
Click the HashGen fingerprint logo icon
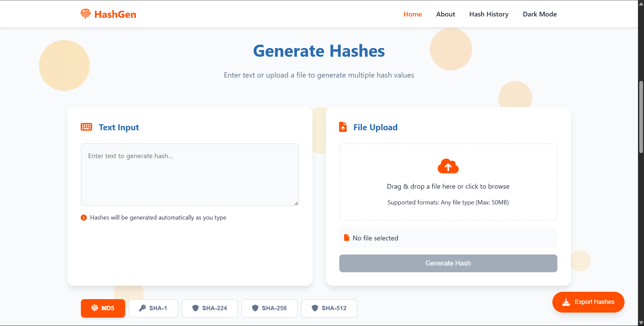pos(86,14)
